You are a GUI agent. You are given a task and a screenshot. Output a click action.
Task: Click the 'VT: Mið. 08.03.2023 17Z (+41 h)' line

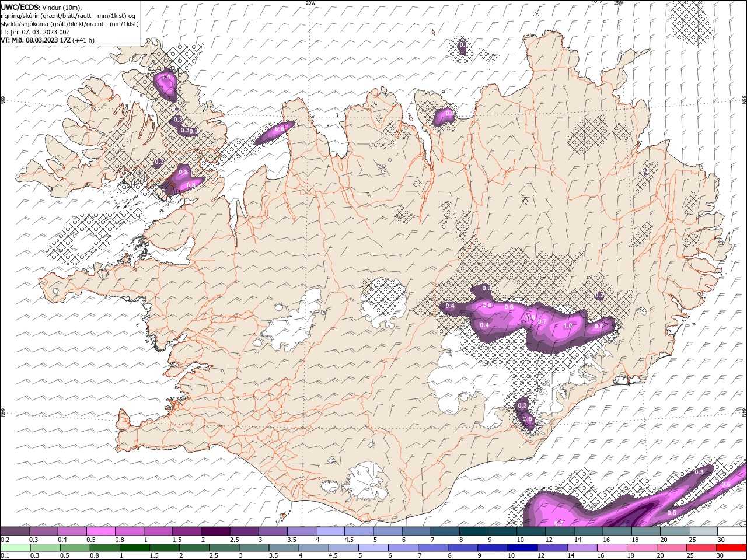(48, 40)
